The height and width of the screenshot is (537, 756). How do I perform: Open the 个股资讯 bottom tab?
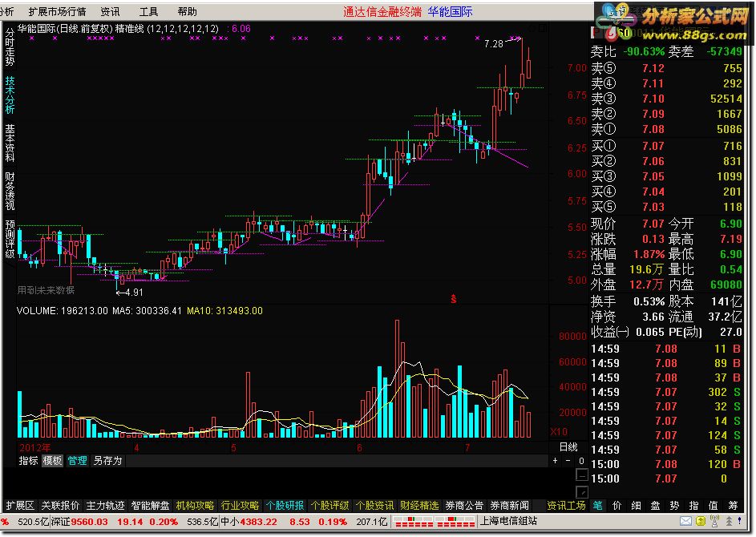[x=374, y=506]
